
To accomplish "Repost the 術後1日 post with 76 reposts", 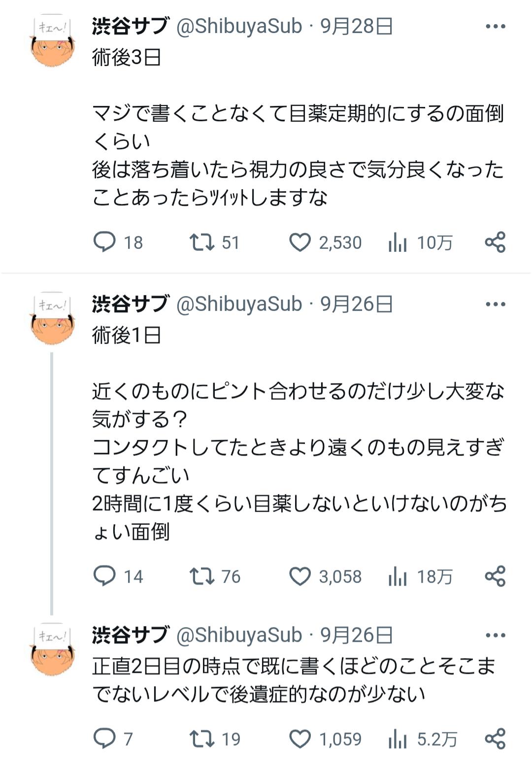I will 202,576.
